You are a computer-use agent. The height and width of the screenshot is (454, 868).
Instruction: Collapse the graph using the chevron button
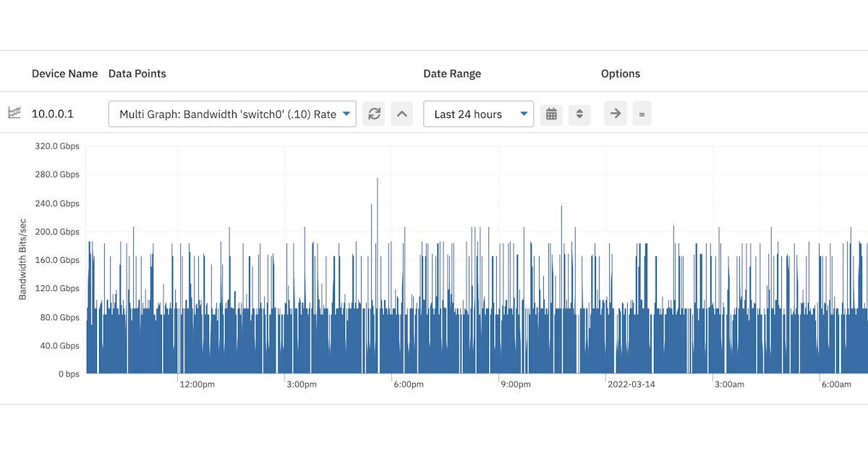402,114
